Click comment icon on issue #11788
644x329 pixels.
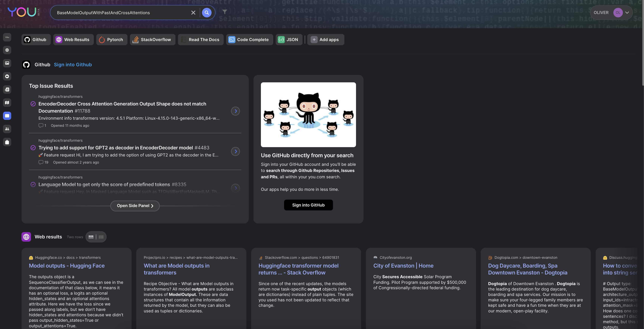tap(41, 125)
